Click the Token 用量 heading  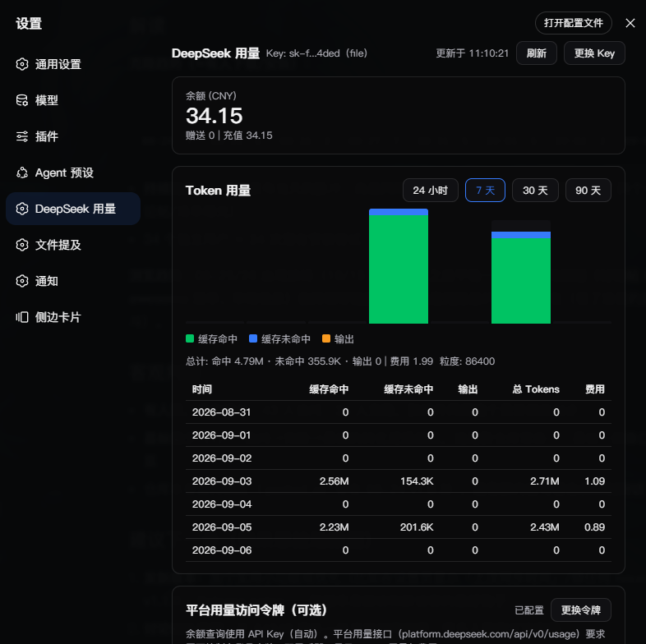(218, 191)
